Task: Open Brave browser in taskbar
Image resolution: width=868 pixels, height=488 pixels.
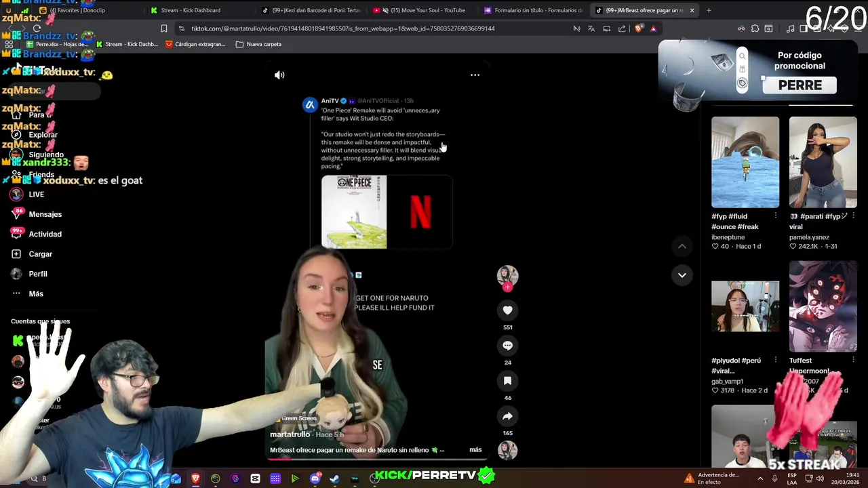Action: pos(195,479)
